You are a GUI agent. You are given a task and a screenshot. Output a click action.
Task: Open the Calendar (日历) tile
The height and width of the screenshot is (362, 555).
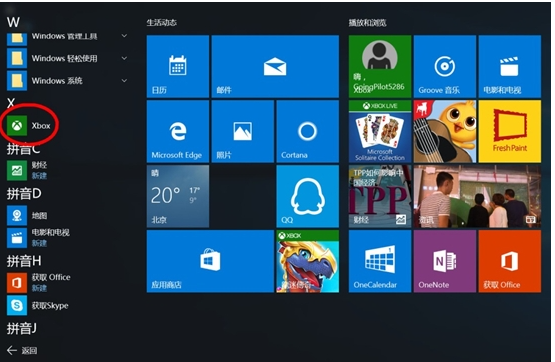point(178,66)
